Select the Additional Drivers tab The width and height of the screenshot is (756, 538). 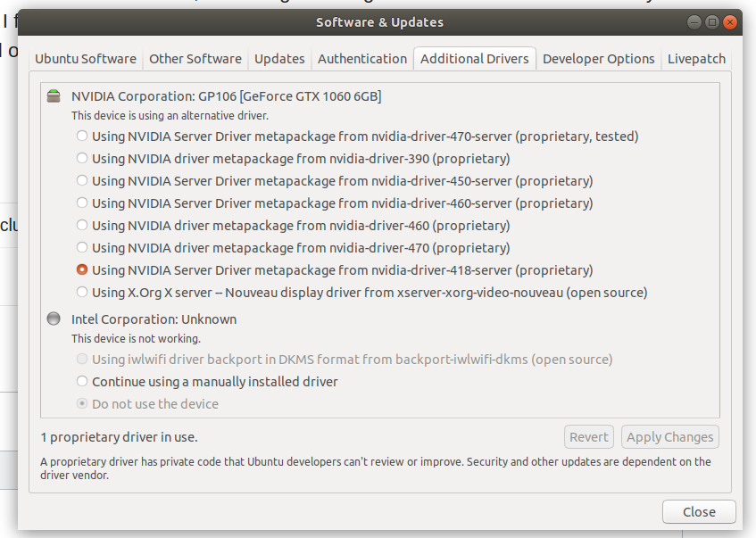point(475,59)
